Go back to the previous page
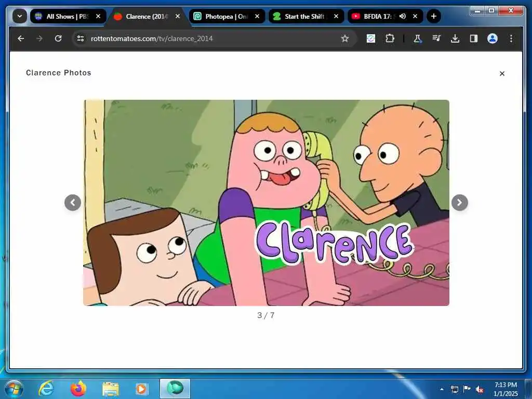Image resolution: width=532 pixels, height=399 pixels. [21, 38]
